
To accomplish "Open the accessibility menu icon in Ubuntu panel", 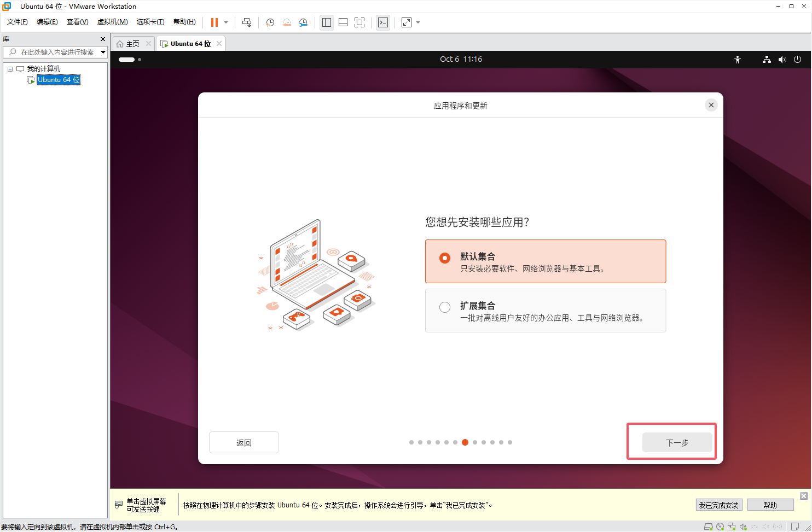I will [x=738, y=60].
